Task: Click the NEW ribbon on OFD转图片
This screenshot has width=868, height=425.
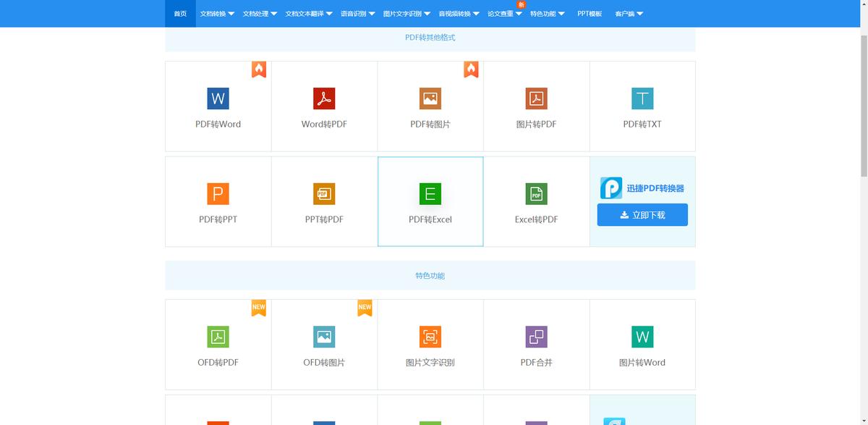Action: point(365,308)
